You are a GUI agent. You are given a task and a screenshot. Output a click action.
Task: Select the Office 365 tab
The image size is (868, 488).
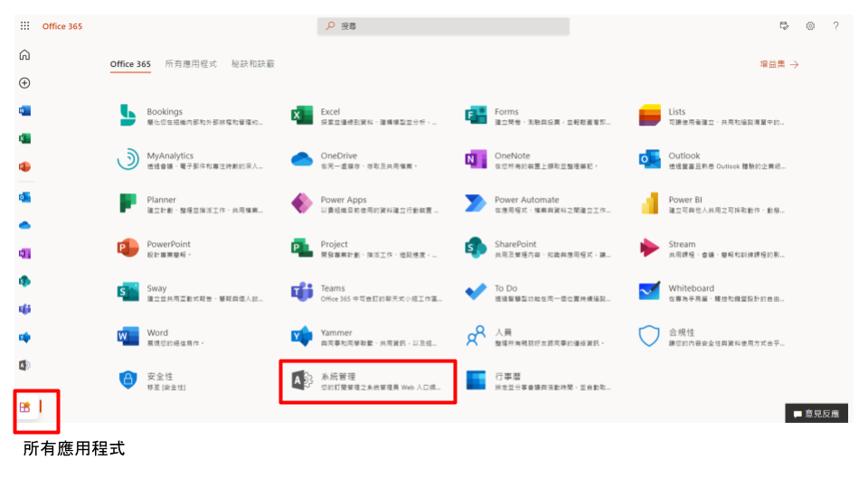130,64
